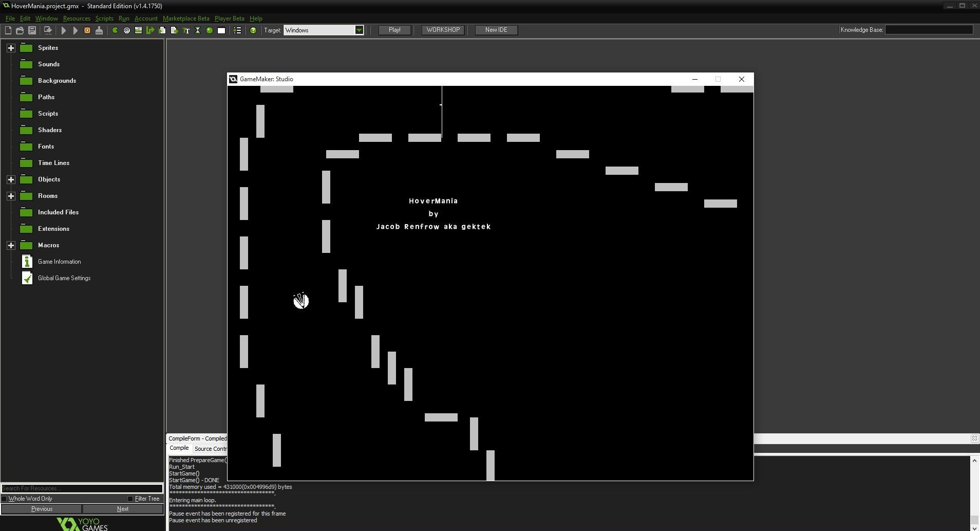This screenshot has height=531, width=980.
Task: Create a timeline using the hourglass icon
Action: click(198, 30)
